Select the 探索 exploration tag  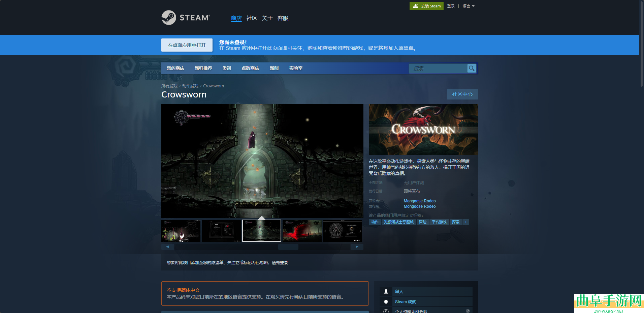(x=456, y=222)
